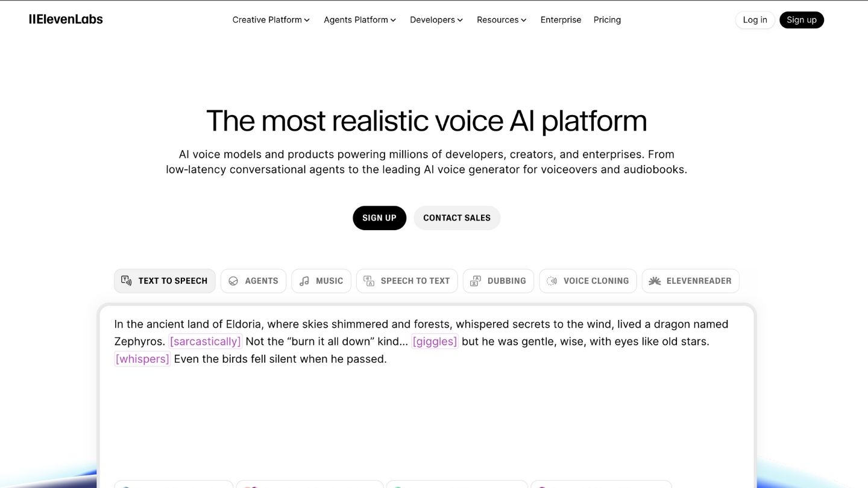Viewport: 868px width, 488px height.
Task: Go to the Enterprise page
Action: point(561,20)
